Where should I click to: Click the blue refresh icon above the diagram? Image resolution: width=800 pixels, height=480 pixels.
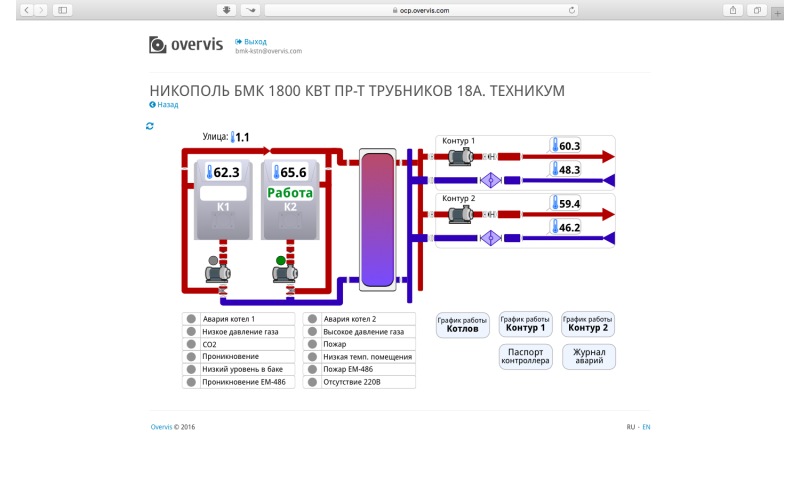click(x=150, y=126)
